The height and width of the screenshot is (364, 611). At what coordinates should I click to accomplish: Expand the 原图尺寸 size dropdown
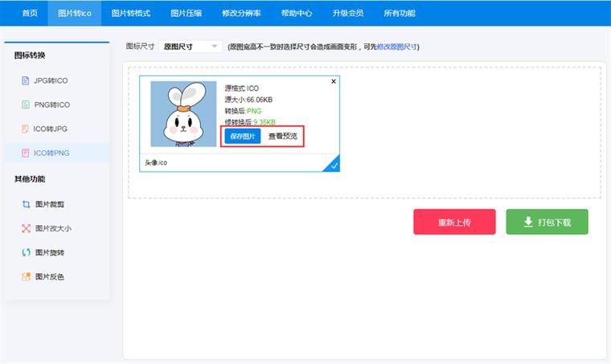coord(191,47)
